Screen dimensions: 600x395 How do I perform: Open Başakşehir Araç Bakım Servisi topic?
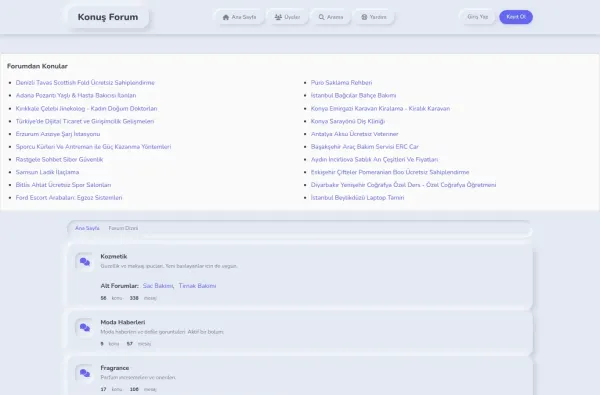(365, 147)
